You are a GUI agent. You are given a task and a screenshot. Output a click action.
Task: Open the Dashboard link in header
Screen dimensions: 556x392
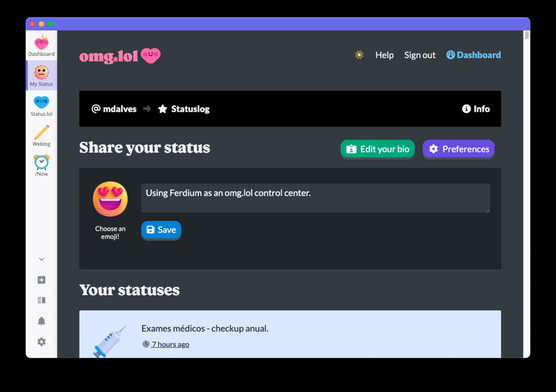click(x=473, y=55)
